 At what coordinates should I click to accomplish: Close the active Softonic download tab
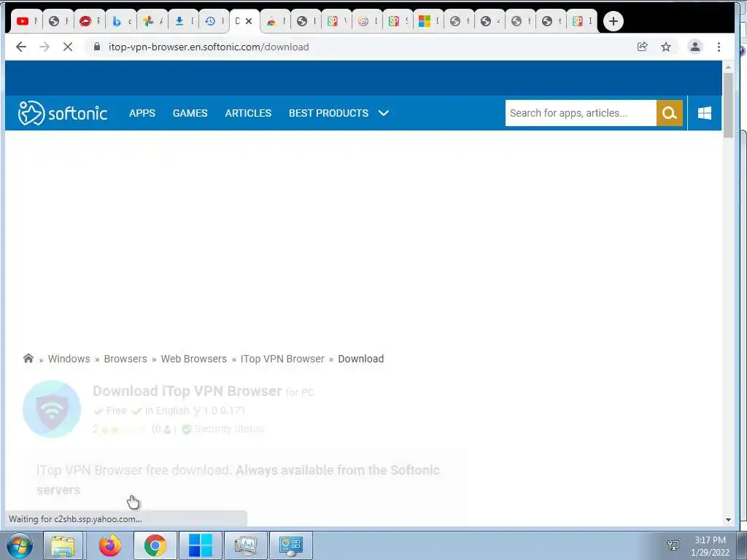point(249,21)
